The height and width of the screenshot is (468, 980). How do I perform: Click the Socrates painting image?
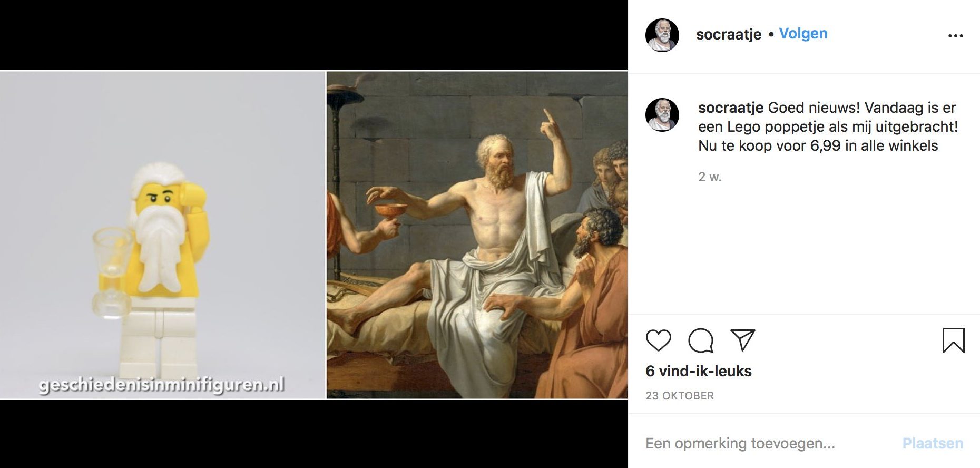click(x=477, y=235)
